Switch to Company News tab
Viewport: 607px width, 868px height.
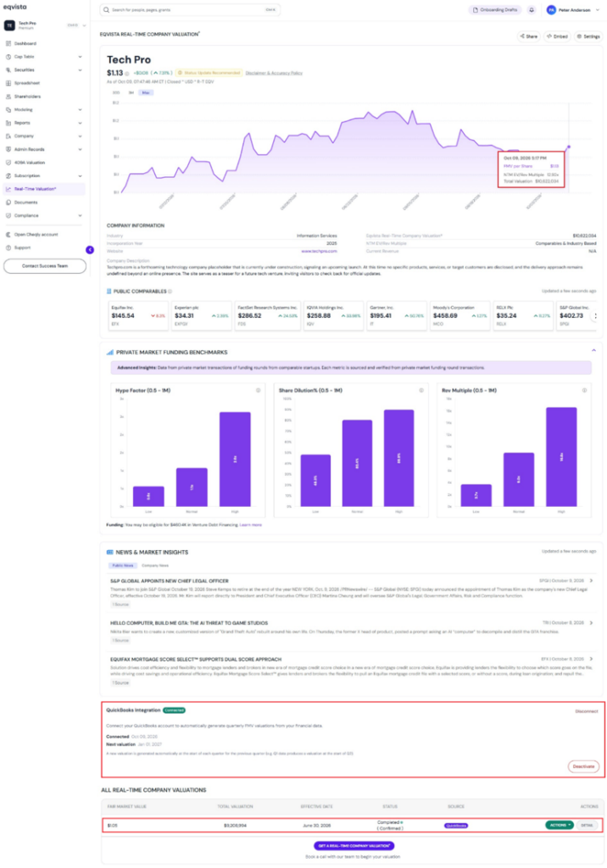(155, 565)
